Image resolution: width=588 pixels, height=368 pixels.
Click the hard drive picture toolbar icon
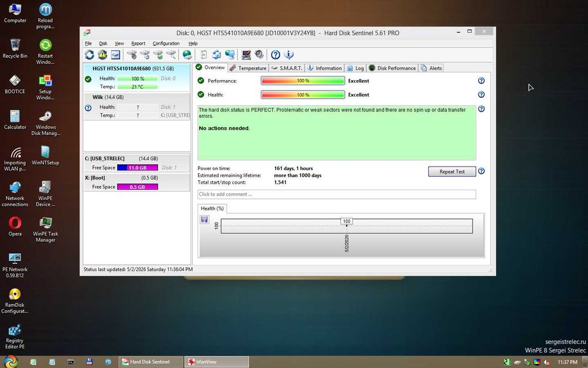[x=115, y=55]
